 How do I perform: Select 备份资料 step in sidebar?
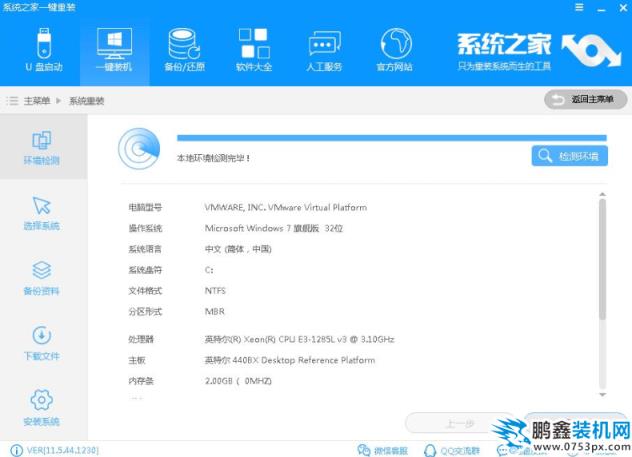coord(42,278)
